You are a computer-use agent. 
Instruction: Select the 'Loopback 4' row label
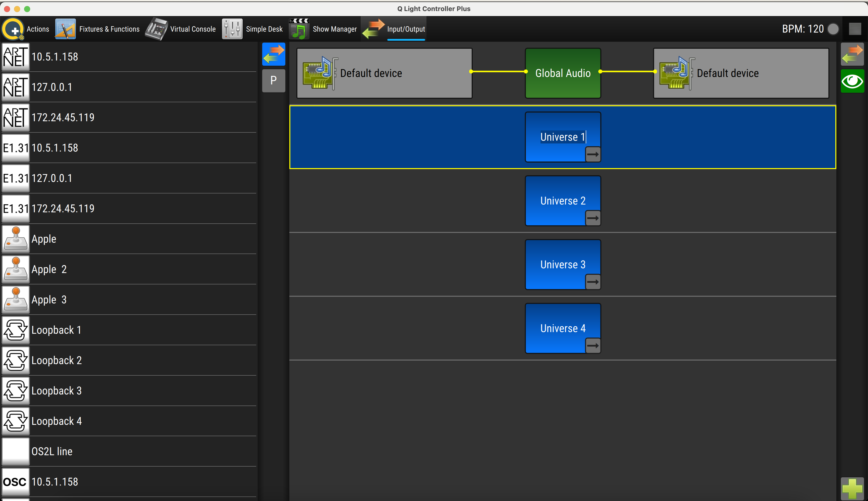point(57,421)
